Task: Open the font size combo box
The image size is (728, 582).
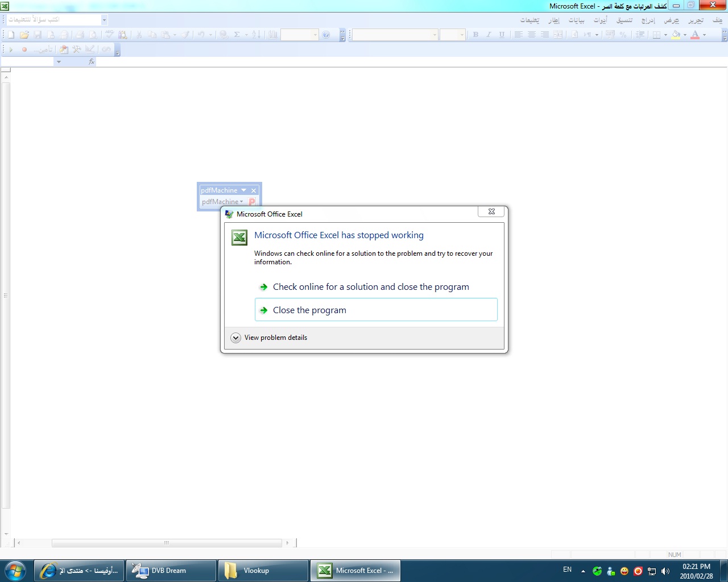Action: click(453, 35)
